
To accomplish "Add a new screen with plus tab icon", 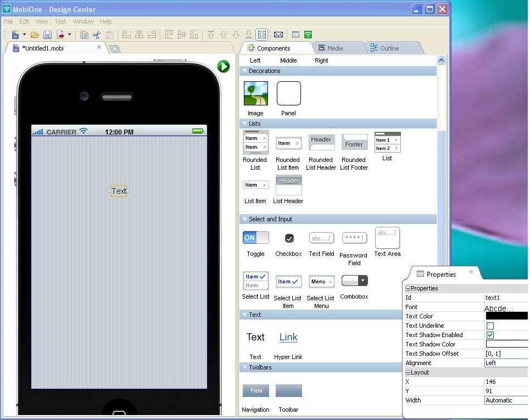I will coord(115,49).
